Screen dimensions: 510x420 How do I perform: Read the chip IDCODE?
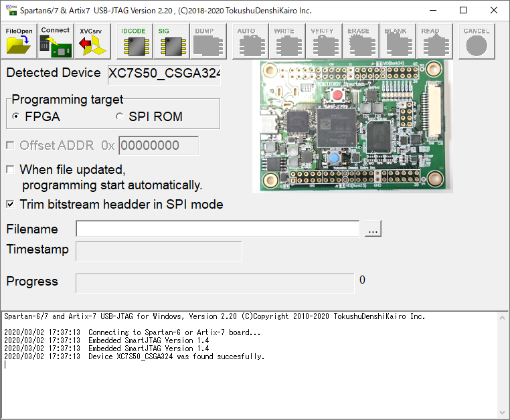click(133, 41)
